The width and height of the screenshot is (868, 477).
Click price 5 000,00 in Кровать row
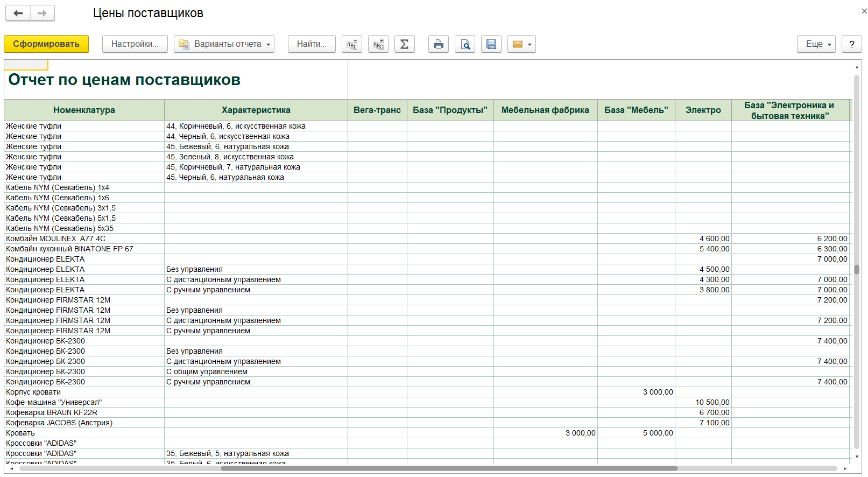tap(637, 433)
